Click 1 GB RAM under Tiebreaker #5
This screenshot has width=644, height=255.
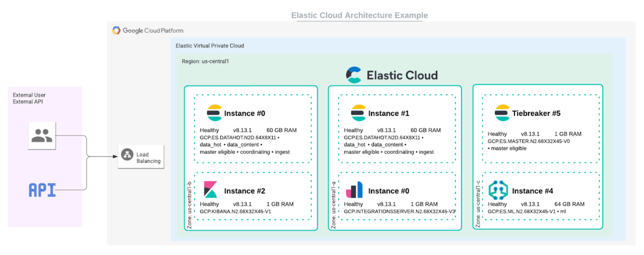pyautogui.click(x=568, y=134)
